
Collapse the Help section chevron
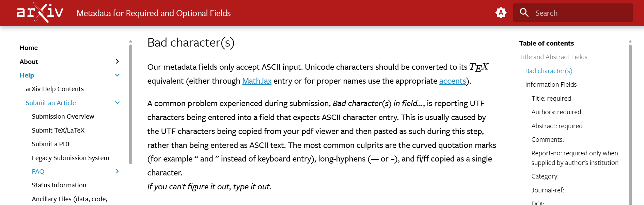click(117, 75)
